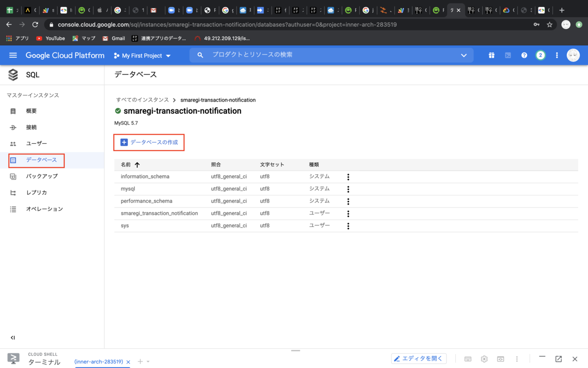This screenshot has height=368, width=588.
Task: Open the kebab menu for mysql database
Action: point(348,189)
